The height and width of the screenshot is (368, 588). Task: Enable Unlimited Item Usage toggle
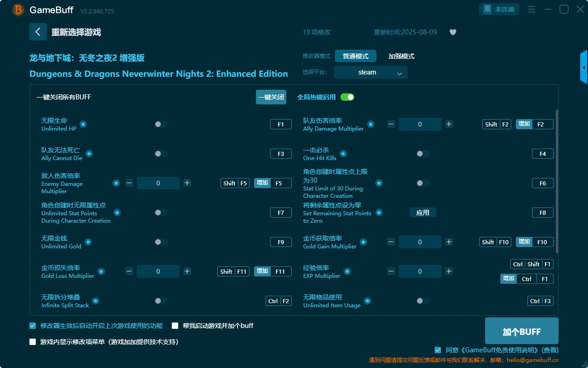click(x=423, y=301)
